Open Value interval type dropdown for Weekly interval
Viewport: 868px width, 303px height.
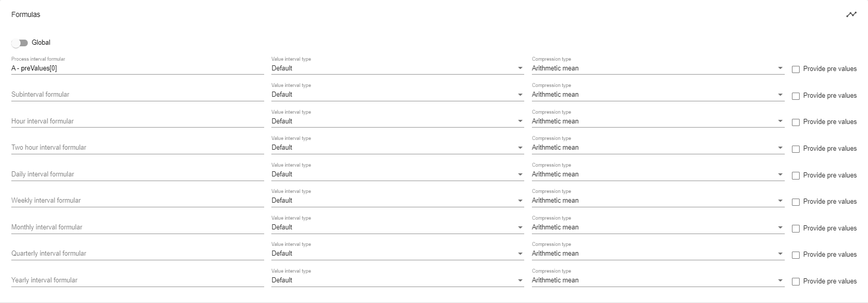coord(397,201)
